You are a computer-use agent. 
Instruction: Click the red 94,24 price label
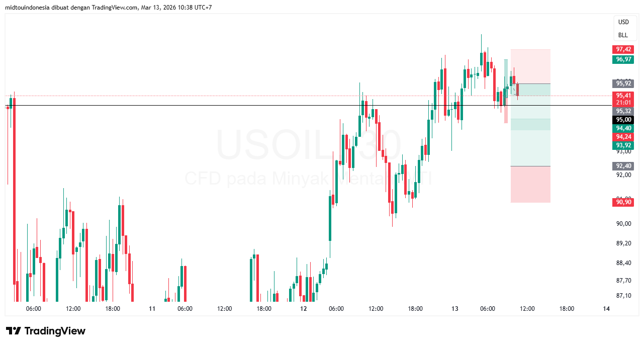click(623, 137)
